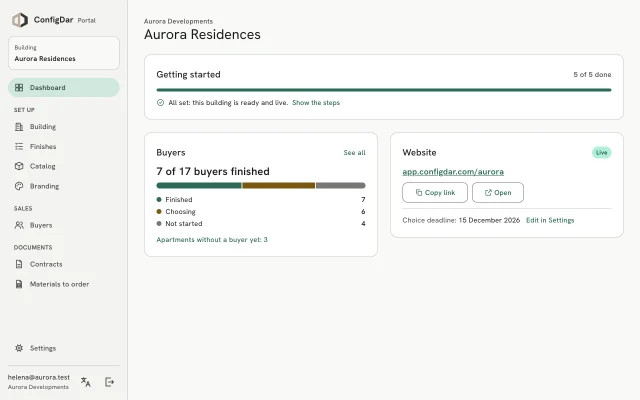Click the ConfigDar logo icon
Screen dimensions: 640x400
tap(20, 20)
